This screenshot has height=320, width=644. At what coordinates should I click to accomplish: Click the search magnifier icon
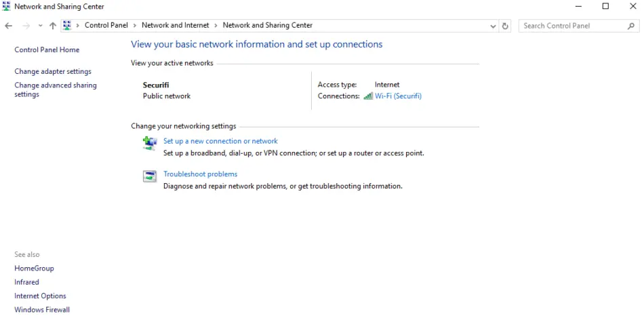click(631, 26)
